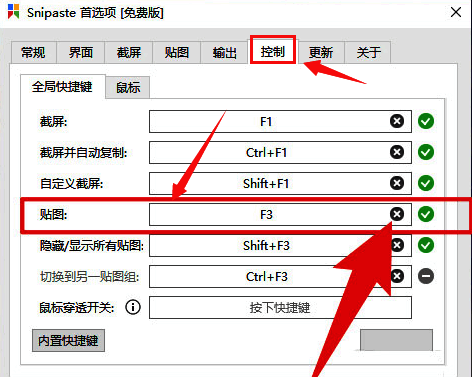This screenshot has height=377, width=472.
Task: Open the 截屏 tab
Action: (129, 52)
